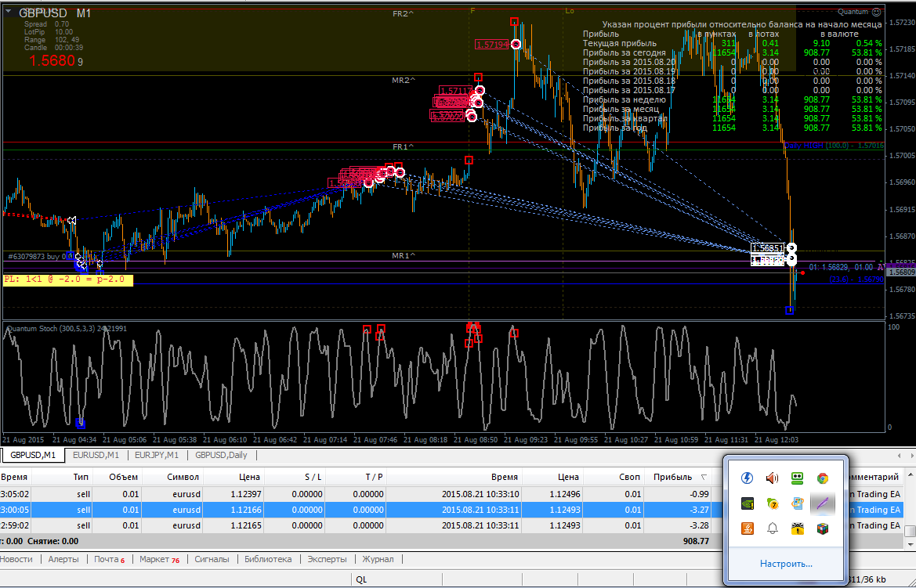
Task: Click the Rubik's cube tray icon
Action: point(823,528)
